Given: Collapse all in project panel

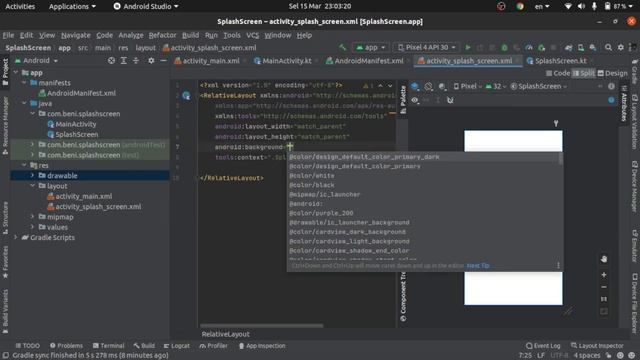Looking at the screenshot, I should point(136,60).
